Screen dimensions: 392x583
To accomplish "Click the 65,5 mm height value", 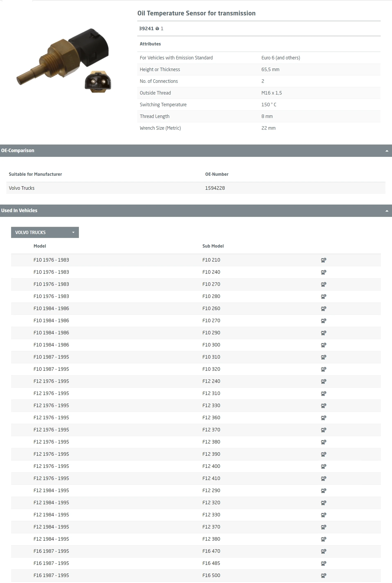I will pos(270,69).
